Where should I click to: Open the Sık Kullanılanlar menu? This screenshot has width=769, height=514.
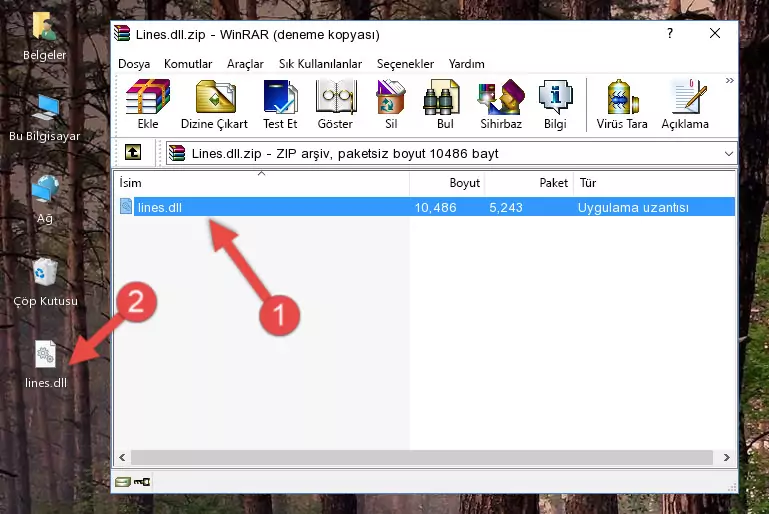[x=320, y=64]
